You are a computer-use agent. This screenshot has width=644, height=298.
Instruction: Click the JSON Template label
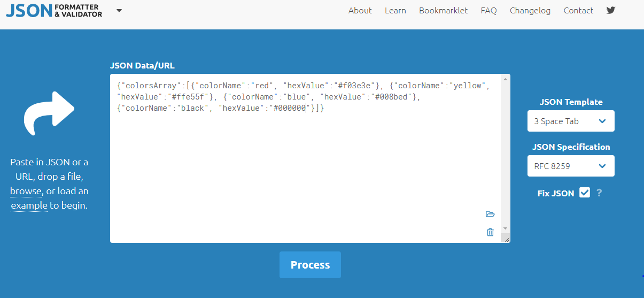point(571,102)
